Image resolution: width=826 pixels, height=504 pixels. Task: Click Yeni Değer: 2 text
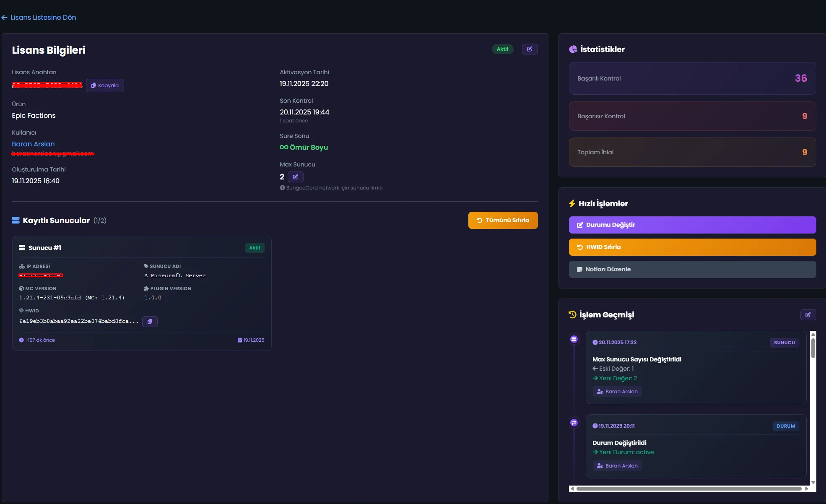(618, 378)
